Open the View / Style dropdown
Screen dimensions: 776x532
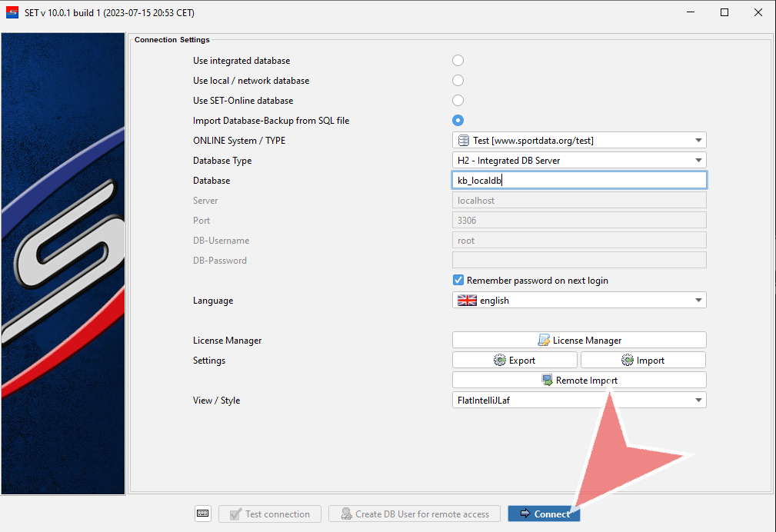pyautogui.click(x=698, y=400)
